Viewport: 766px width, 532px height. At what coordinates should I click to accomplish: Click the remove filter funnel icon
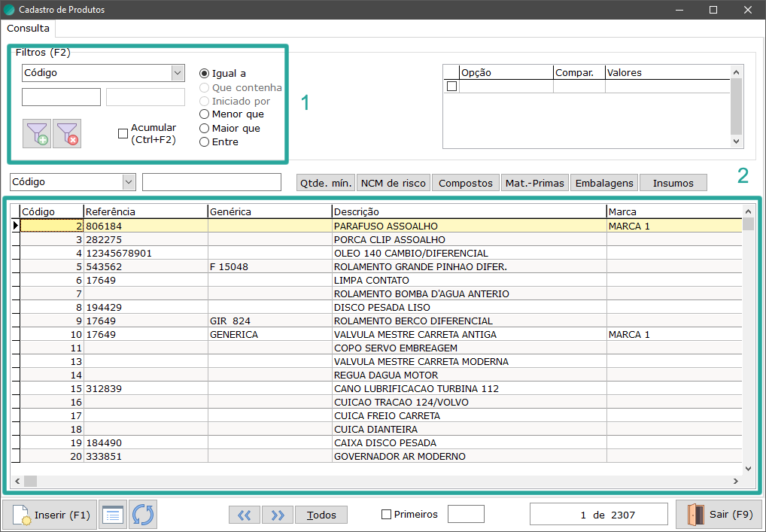point(67,133)
